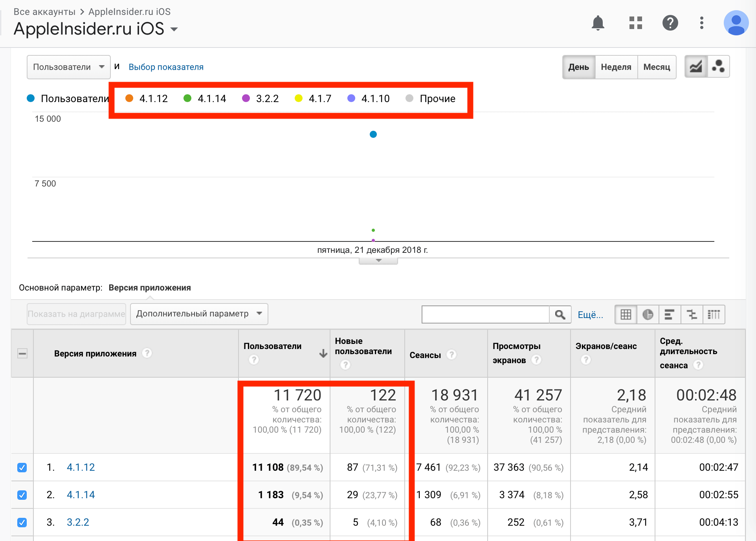This screenshot has height=541, width=756.
Task: Click the blue data point on chart
Action: (x=373, y=134)
